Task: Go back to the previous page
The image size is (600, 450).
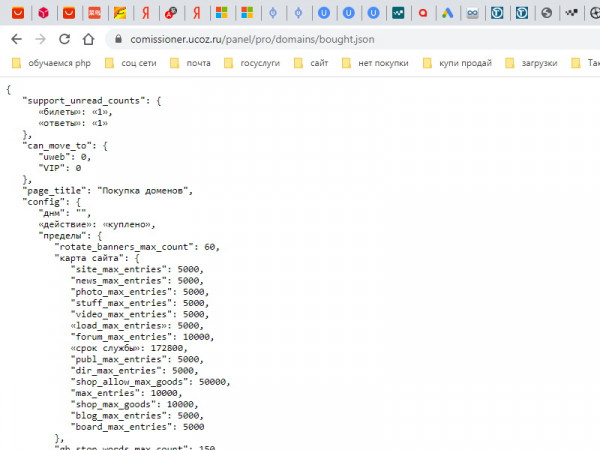Action: tap(16, 39)
